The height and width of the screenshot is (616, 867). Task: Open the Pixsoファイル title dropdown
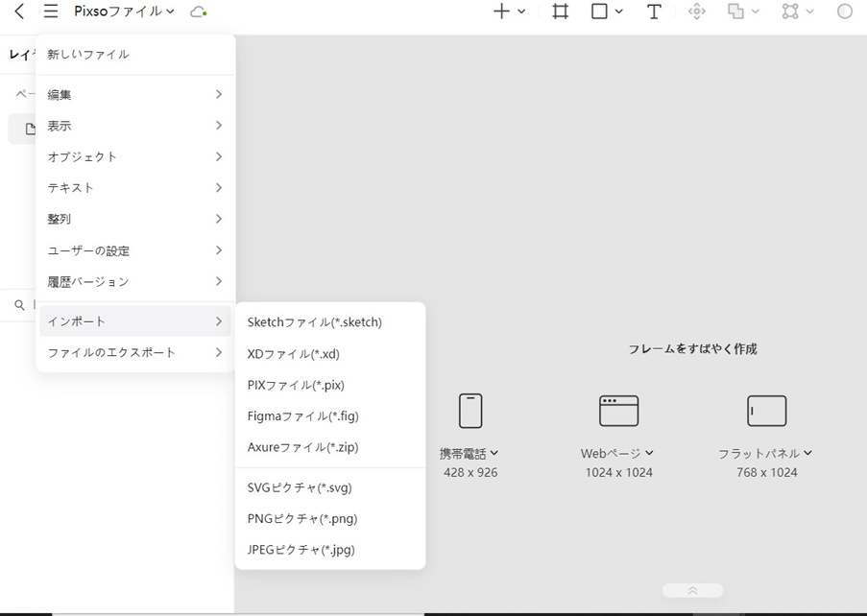pyautogui.click(x=124, y=12)
